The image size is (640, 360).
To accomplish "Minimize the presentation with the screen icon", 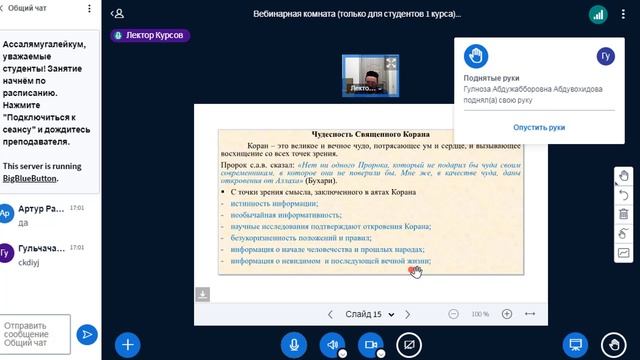I will pyautogui.click(x=576, y=345).
